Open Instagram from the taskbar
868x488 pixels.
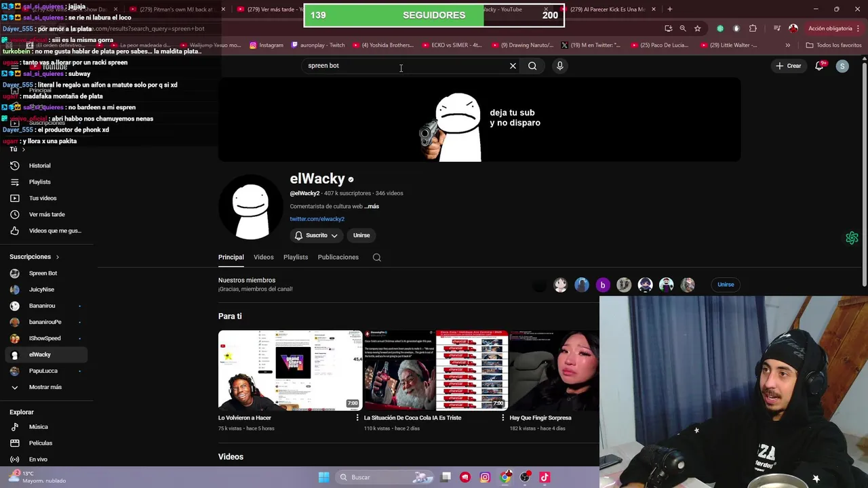(x=485, y=477)
